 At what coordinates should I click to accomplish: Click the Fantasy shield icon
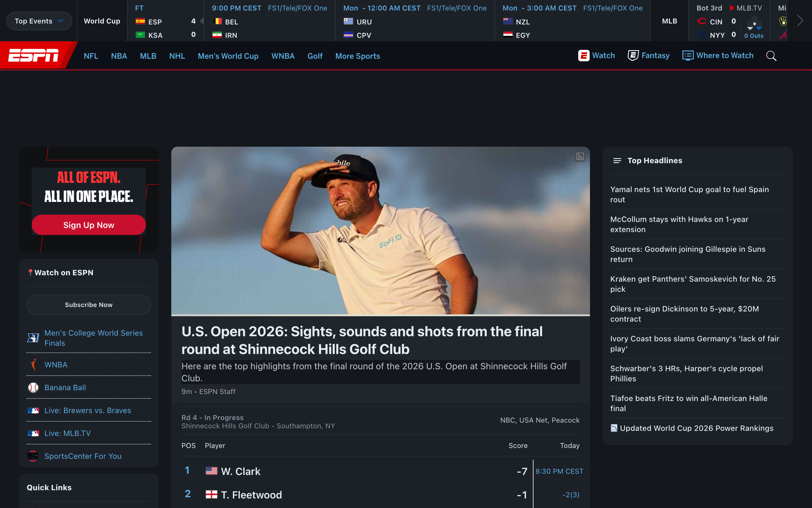pos(633,56)
